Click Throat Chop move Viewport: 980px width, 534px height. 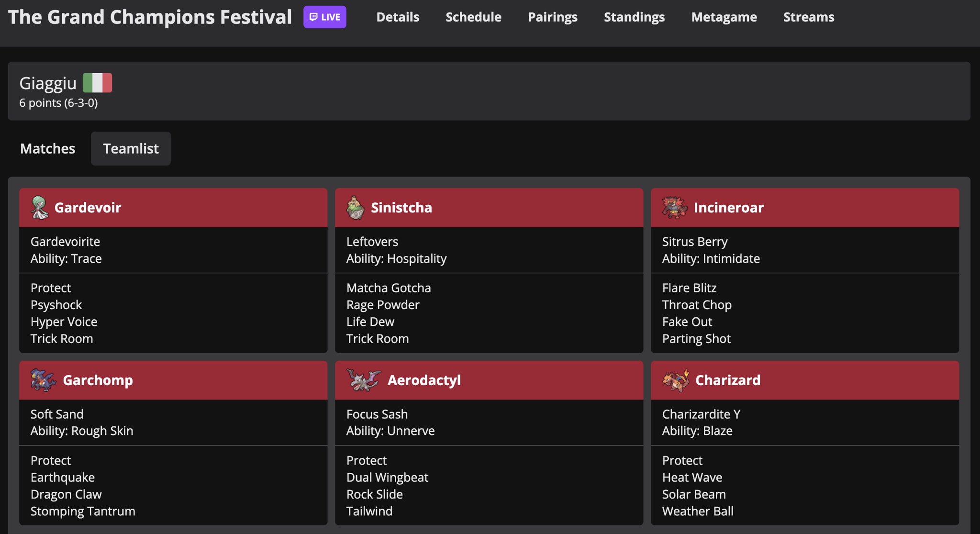pyautogui.click(x=697, y=305)
